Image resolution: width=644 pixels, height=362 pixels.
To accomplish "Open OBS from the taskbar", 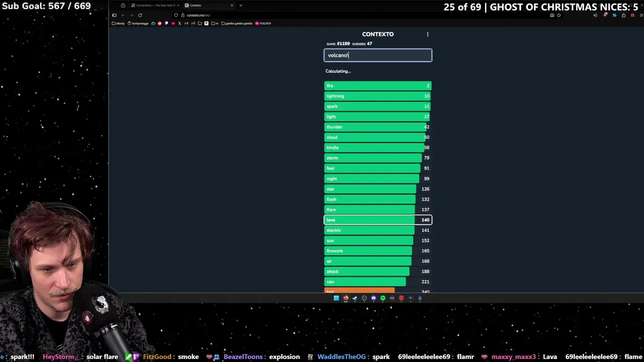I will coord(364,298).
